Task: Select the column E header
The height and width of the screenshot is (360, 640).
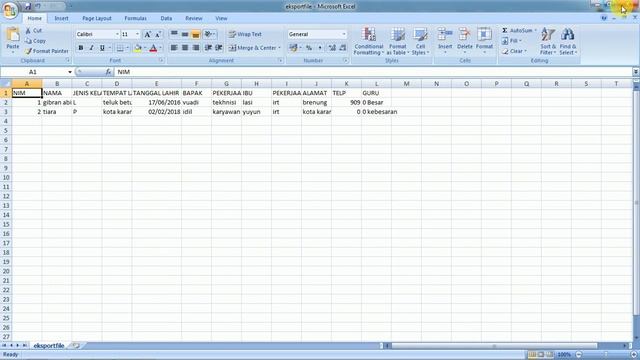Action: point(156,84)
